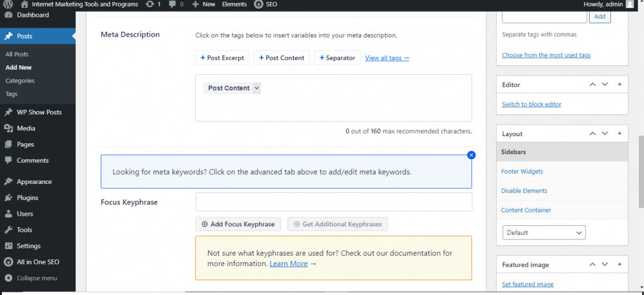Click the home icon for the site name
644x295 pixels.
[25, 5]
